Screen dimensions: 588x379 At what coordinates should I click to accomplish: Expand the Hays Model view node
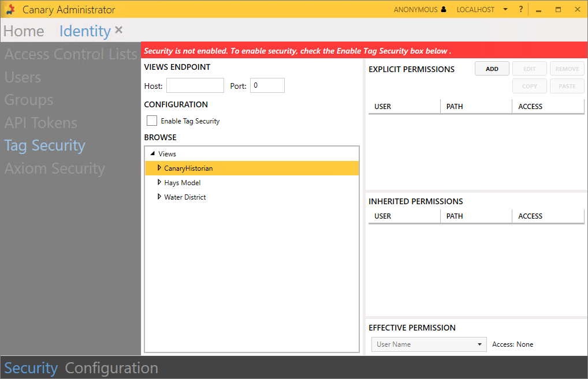point(159,182)
